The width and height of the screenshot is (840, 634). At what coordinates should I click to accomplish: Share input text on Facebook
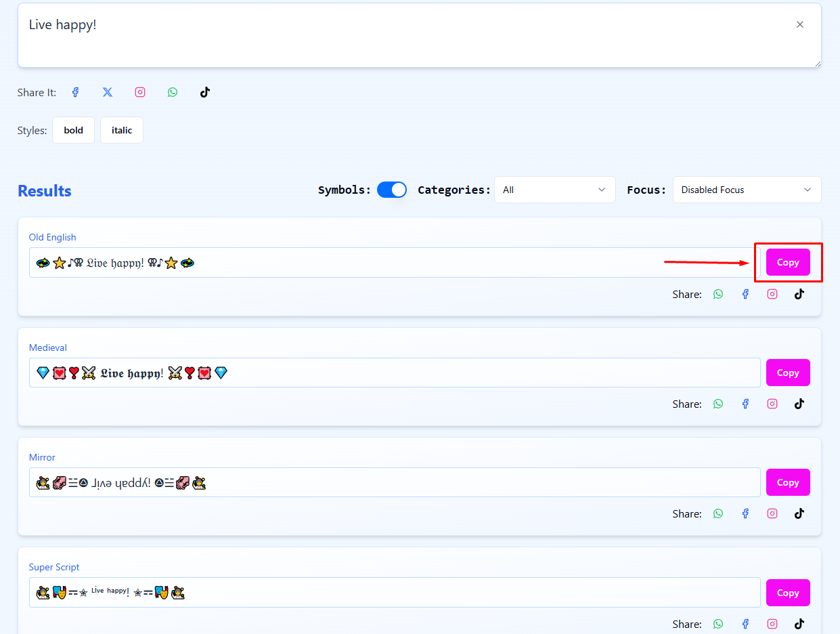click(x=75, y=92)
